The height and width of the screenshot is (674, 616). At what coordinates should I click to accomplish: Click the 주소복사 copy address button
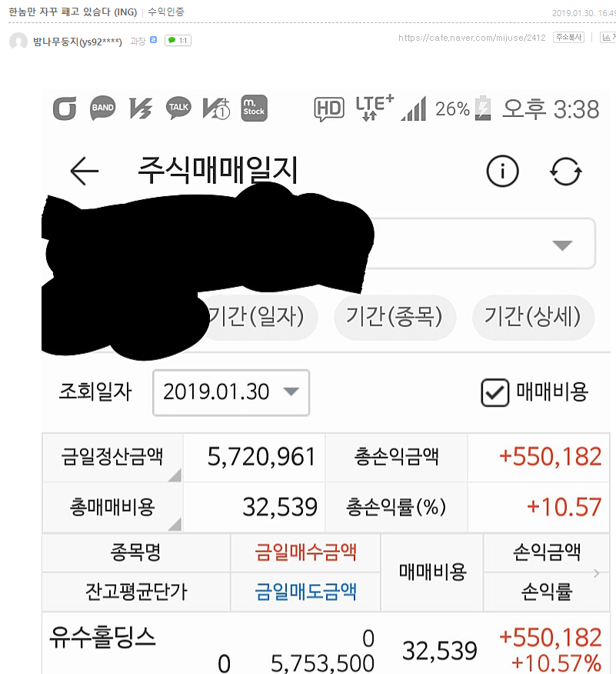[569, 38]
